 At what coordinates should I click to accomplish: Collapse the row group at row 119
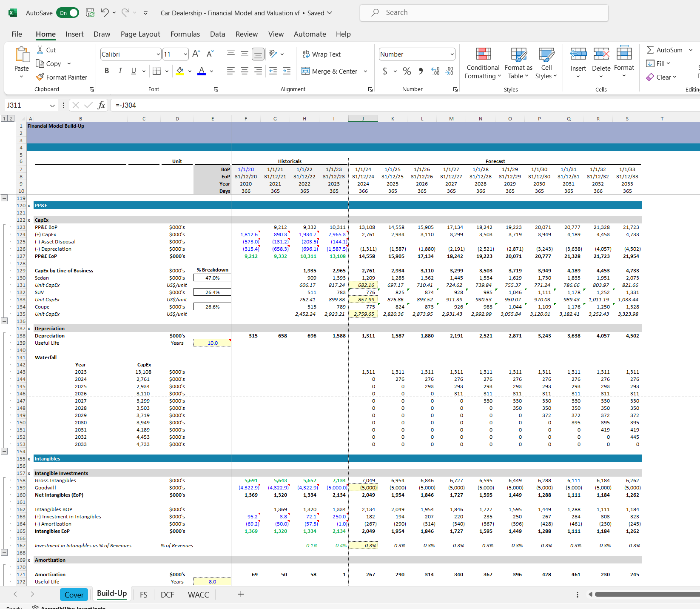tap(4, 198)
